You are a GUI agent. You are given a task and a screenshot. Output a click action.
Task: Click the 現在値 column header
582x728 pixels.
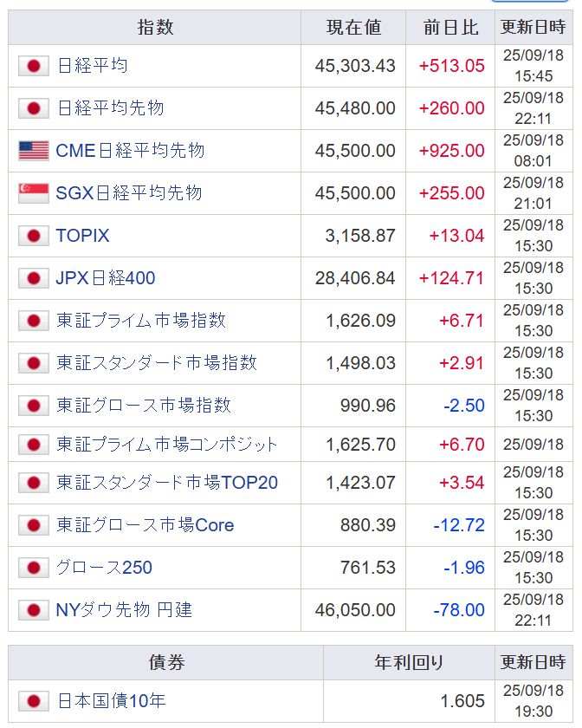click(x=353, y=28)
